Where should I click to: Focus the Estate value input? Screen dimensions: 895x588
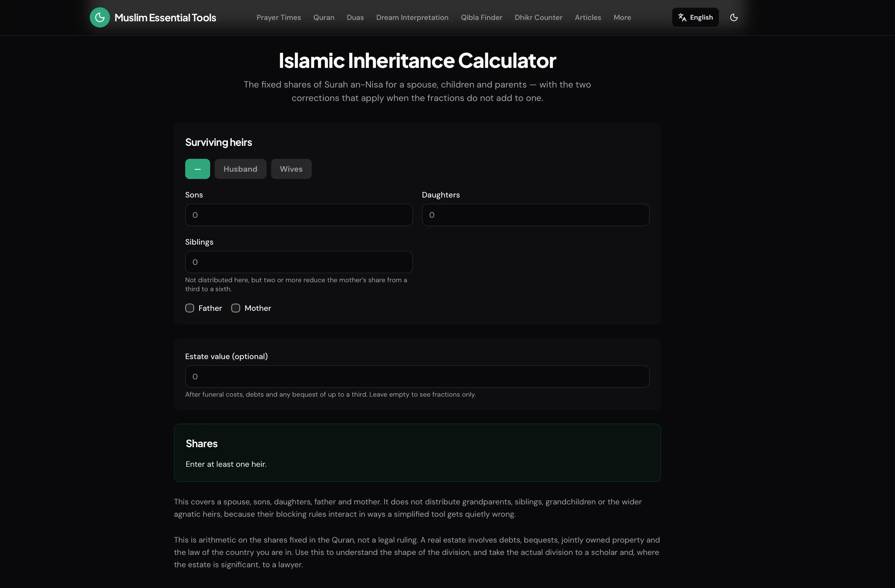click(x=417, y=377)
